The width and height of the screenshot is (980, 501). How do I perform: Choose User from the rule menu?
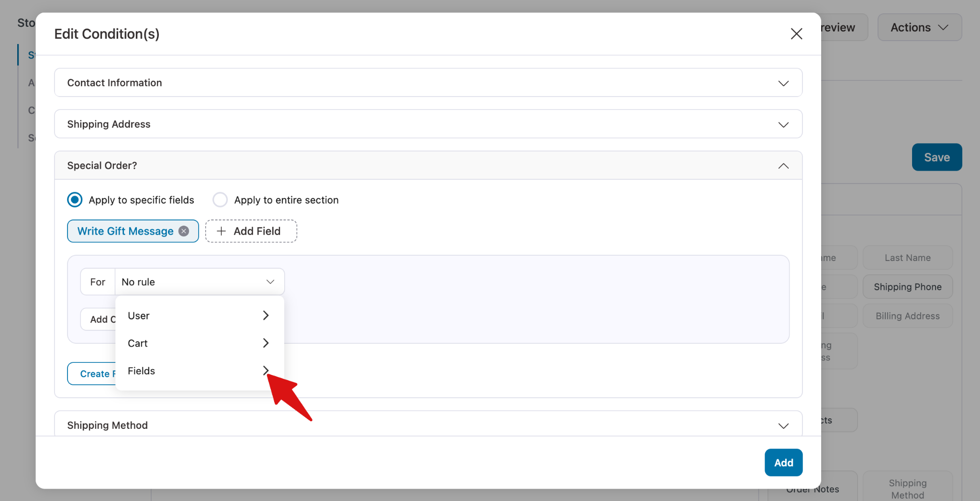[x=139, y=316]
